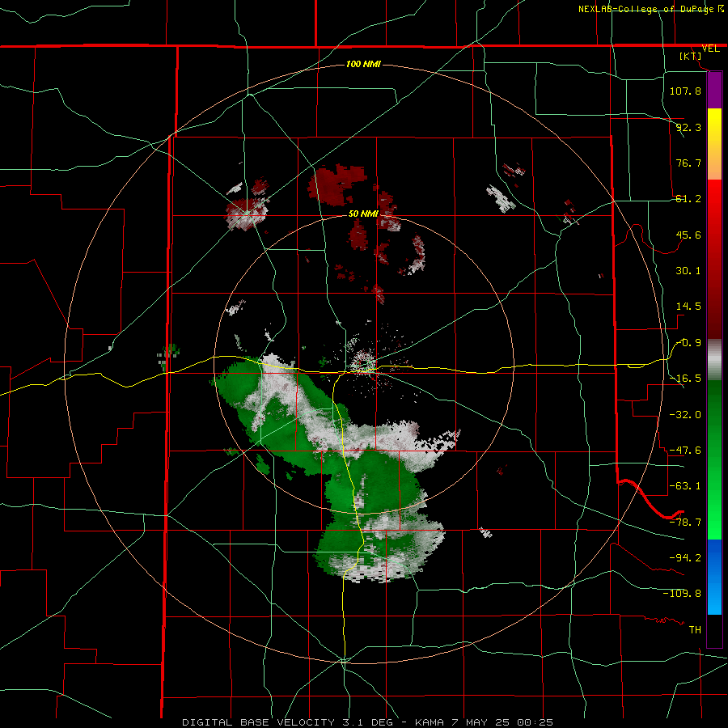Pick the green segment of the color bar
The image size is (728, 728).
click(x=714, y=459)
